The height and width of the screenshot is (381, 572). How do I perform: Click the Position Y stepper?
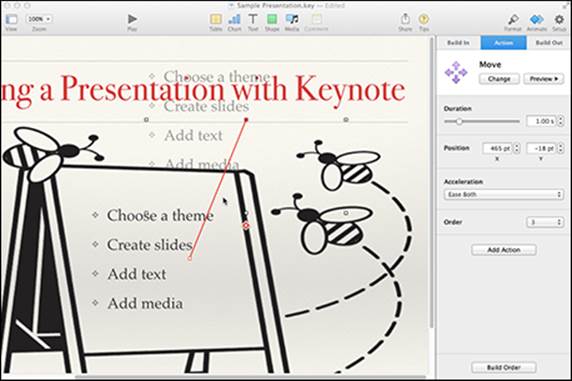[561, 148]
